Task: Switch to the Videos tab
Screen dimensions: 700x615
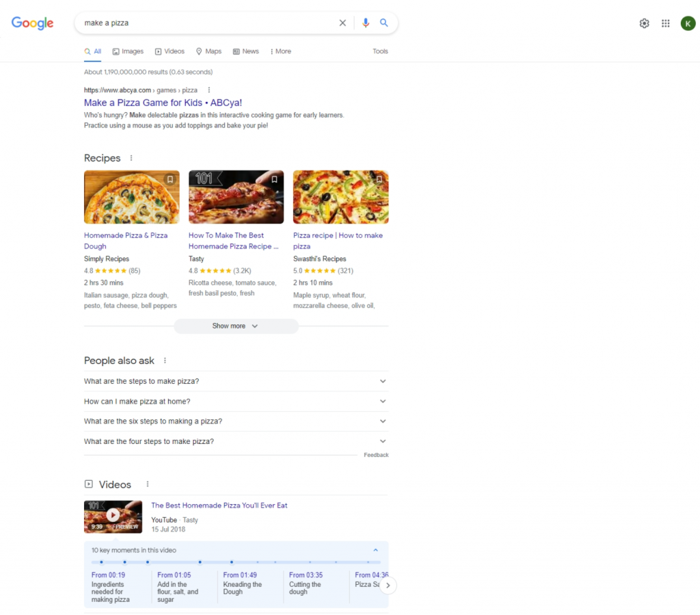Action: 170,51
